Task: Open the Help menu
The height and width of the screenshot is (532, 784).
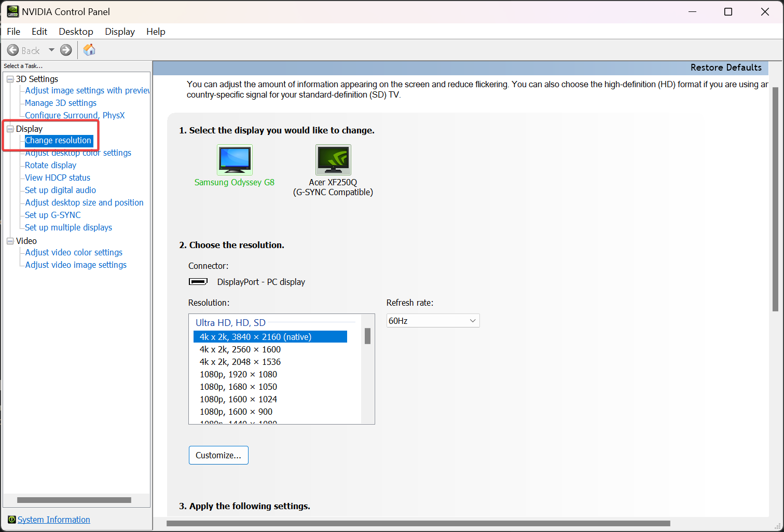Action: 156,32
